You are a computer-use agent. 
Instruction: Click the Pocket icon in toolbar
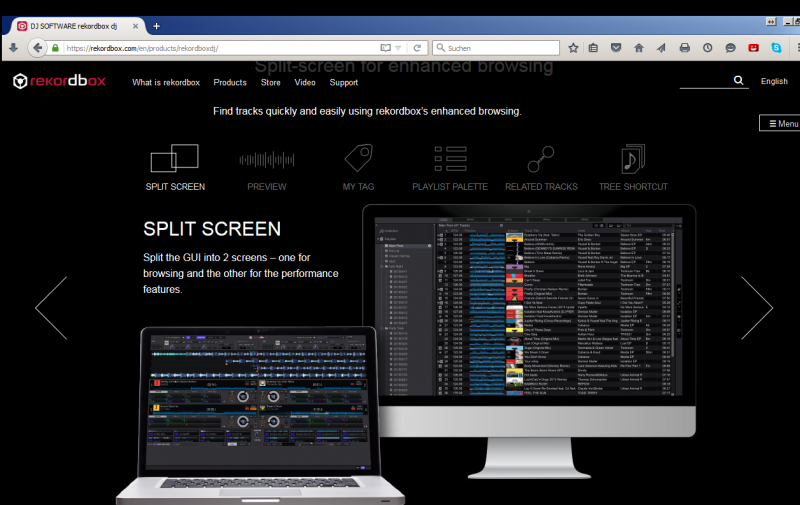(616, 48)
